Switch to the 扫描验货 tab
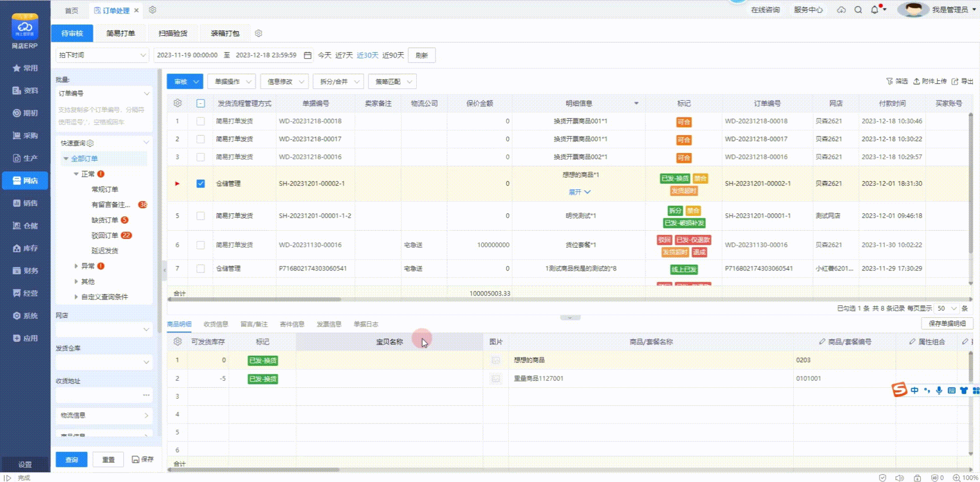Screen dimensions: 980x482 [x=173, y=33]
